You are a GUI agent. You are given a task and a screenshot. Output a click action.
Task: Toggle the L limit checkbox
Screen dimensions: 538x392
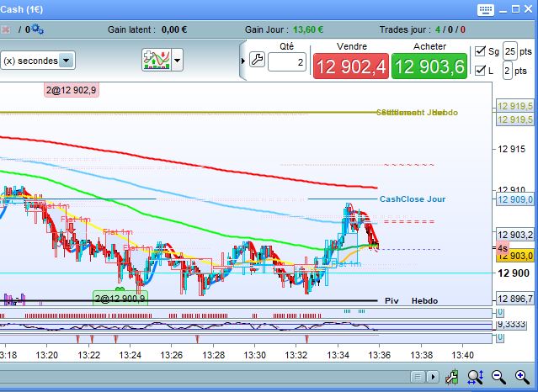480,71
